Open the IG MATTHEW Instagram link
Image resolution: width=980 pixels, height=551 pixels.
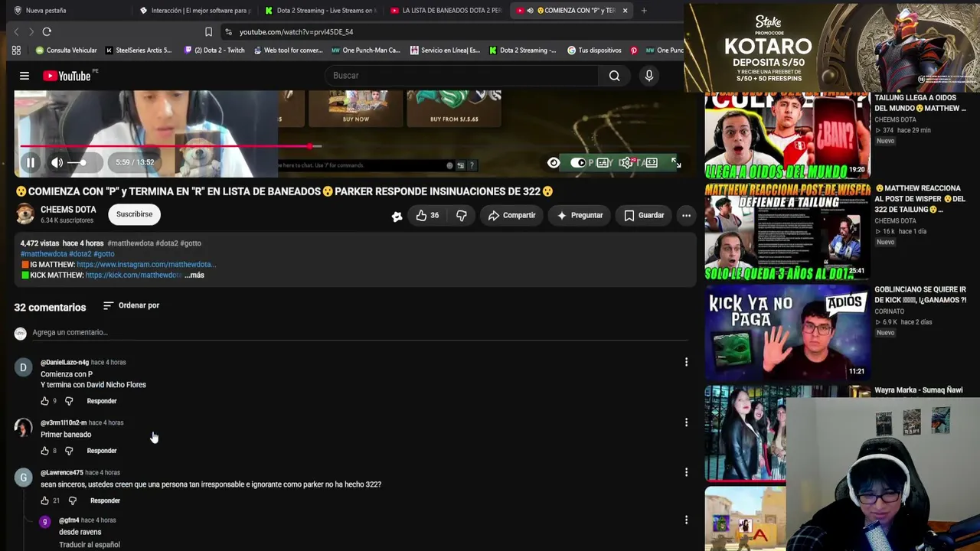(146, 264)
